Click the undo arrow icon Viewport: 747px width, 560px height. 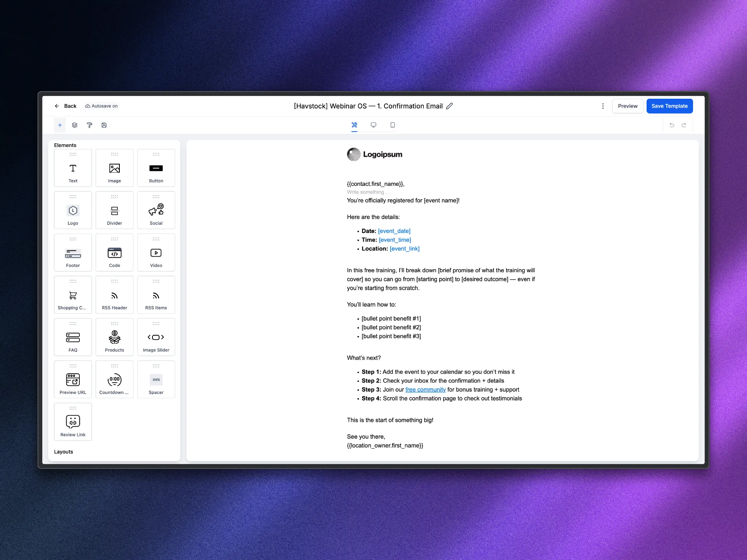point(672,125)
